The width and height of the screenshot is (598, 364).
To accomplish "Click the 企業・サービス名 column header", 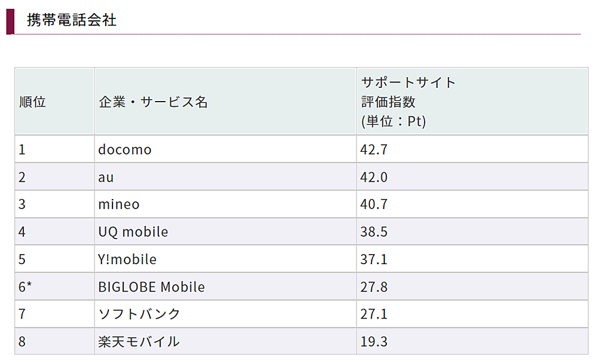I will 153,102.
